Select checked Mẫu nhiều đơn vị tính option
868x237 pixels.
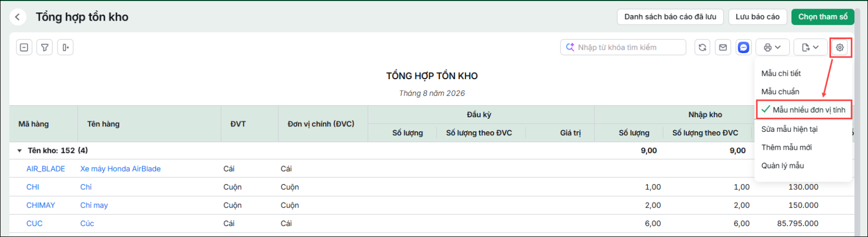pyautogui.click(x=803, y=110)
